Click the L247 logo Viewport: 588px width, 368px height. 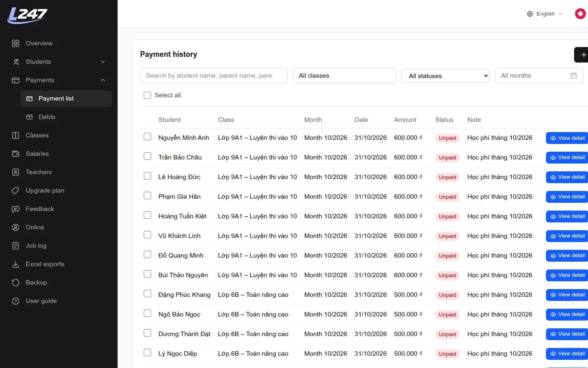coord(27,16)
